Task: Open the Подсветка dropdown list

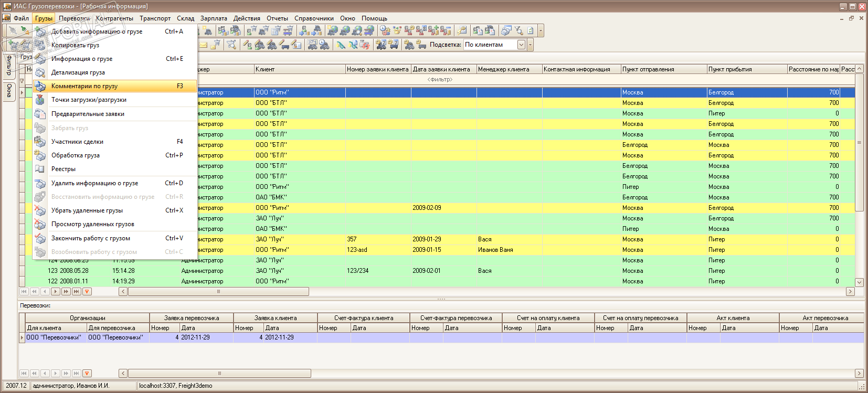Action: click(x=521, y=45)
